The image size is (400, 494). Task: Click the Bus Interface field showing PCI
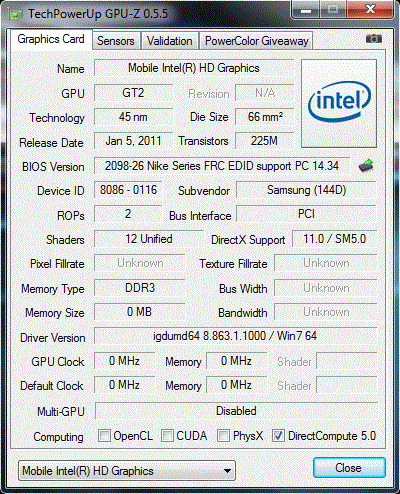(x=306, y=214)
